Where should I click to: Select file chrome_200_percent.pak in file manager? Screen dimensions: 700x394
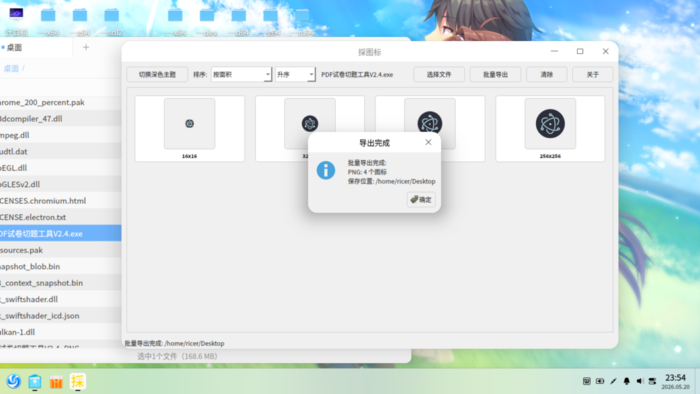click(x=60, y=102)
